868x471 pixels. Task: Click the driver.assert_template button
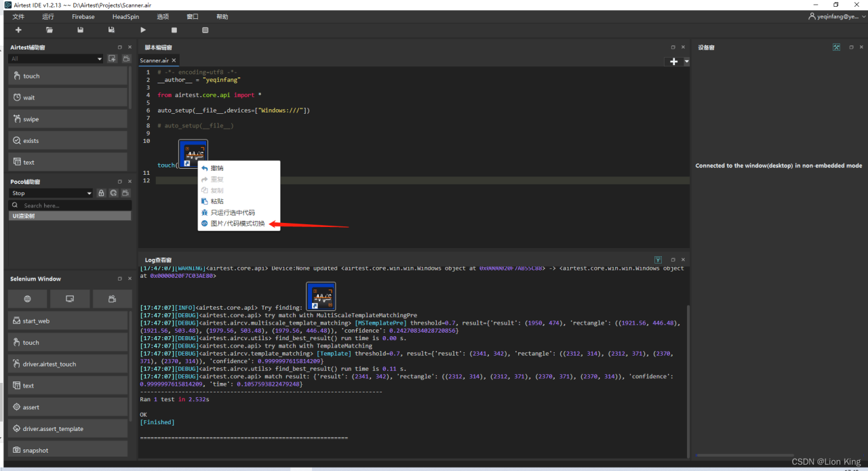coord(68,429)
